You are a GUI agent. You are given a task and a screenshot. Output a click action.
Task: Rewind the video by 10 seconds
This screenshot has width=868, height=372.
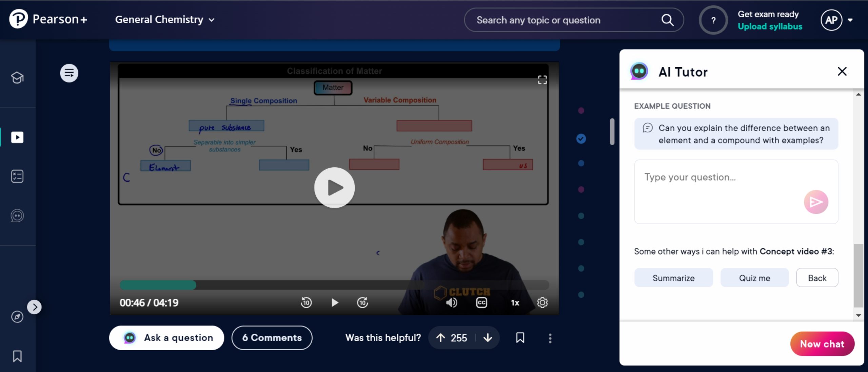306,302
